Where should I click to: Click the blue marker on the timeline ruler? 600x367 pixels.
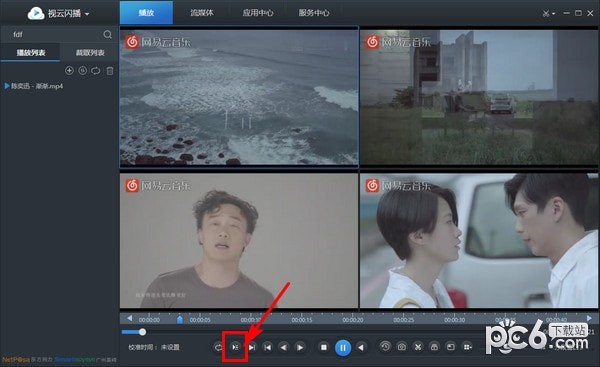point(180,319)
